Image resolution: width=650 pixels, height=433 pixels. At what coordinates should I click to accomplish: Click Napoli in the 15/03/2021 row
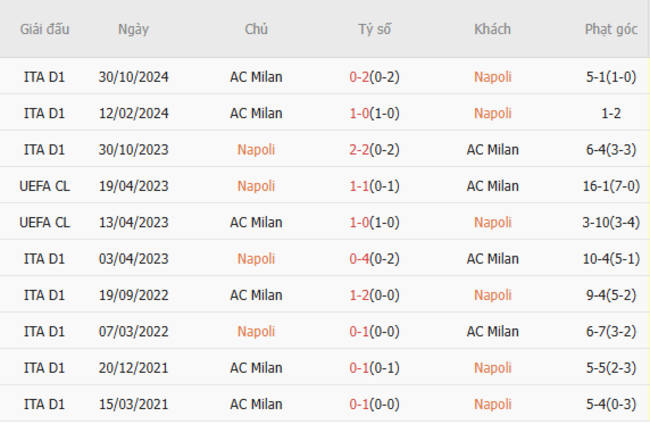tap(492, 404)
